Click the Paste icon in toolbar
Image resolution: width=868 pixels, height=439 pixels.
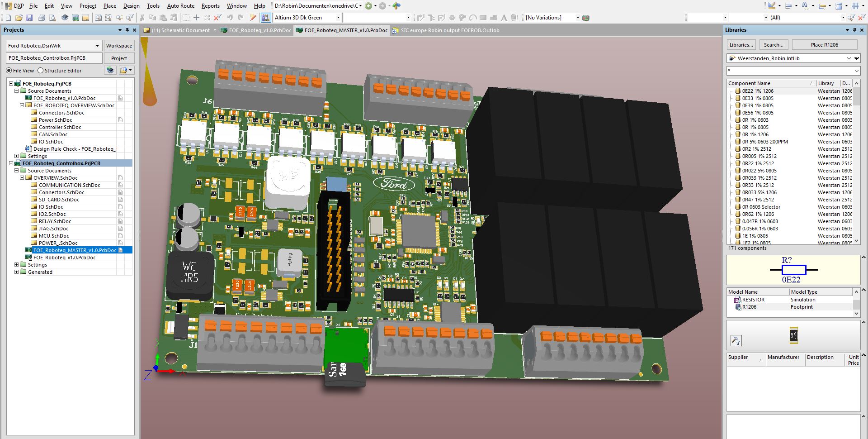click(x=163, y=18)
